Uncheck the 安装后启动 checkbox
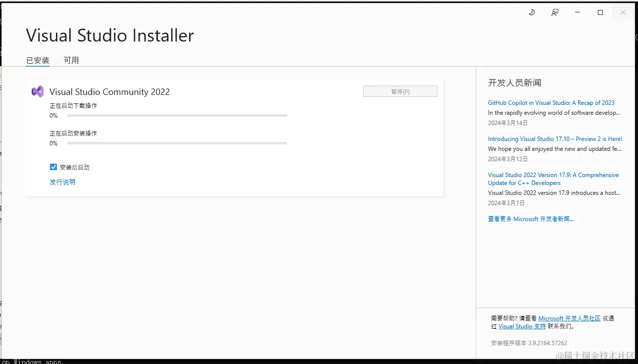 pos(53,167)
